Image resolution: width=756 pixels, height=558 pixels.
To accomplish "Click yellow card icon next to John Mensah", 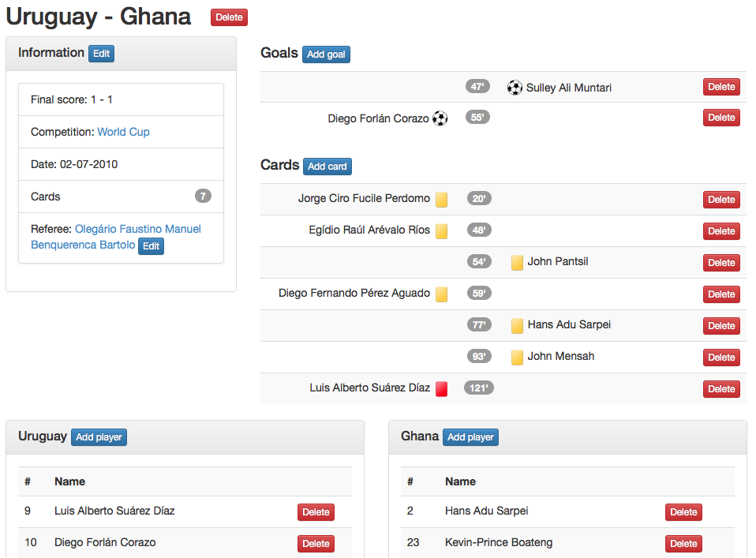I will coord(518,358).
